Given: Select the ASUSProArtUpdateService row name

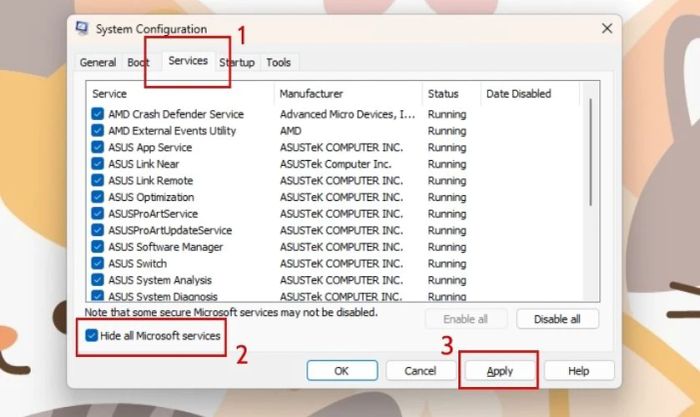Looking at the screenshot, I should click(x=170, y=230).
